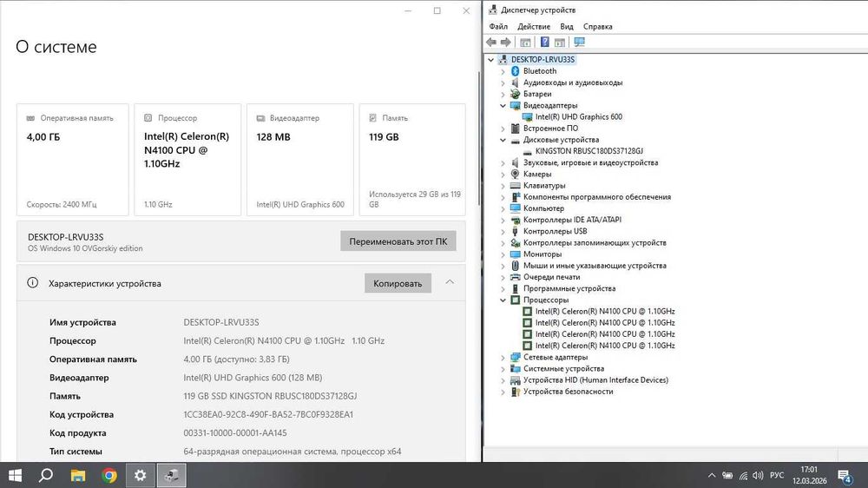Click Device Manager taskbar icon

point(172,475)
